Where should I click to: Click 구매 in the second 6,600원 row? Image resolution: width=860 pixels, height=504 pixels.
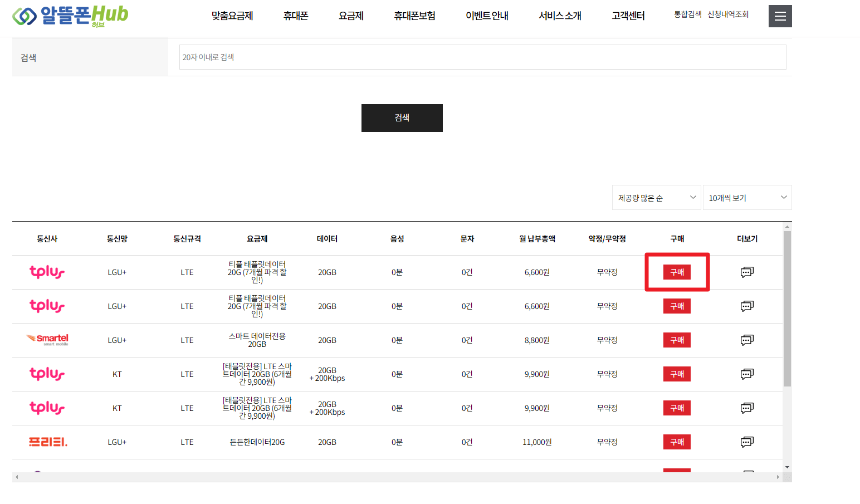coord(677,306)
